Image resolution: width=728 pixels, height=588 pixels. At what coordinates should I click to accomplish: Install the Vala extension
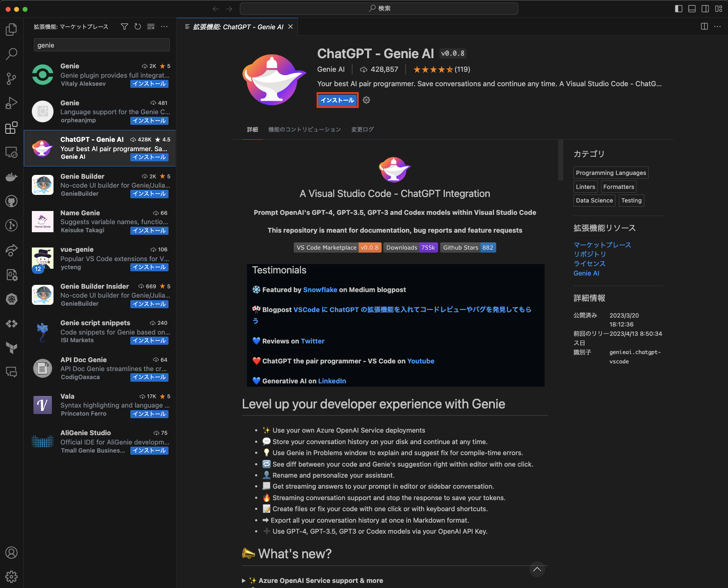pos(149,414)
